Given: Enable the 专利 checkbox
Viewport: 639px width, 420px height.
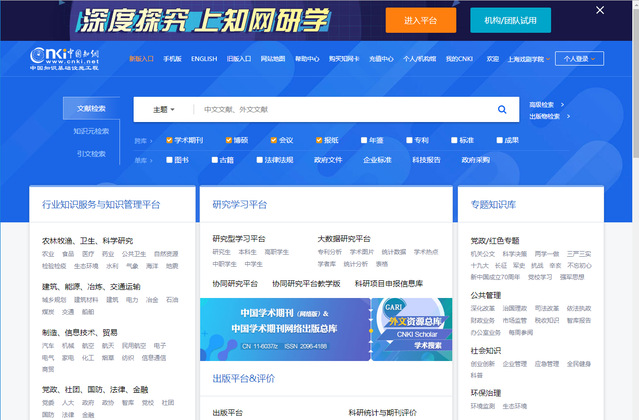Looking at the screenshot, I should click(409, 140).
